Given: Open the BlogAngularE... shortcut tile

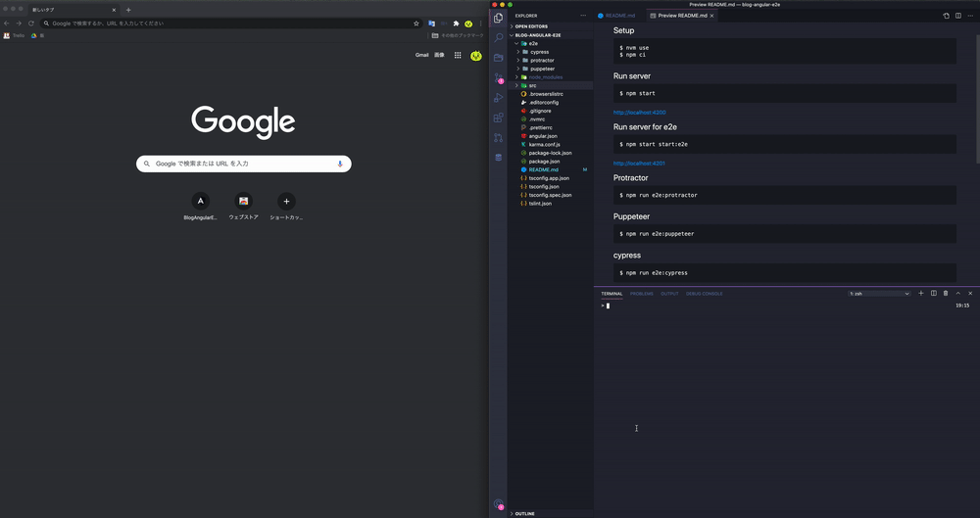Looking at the screenshot, I should (x=200, y=207).
